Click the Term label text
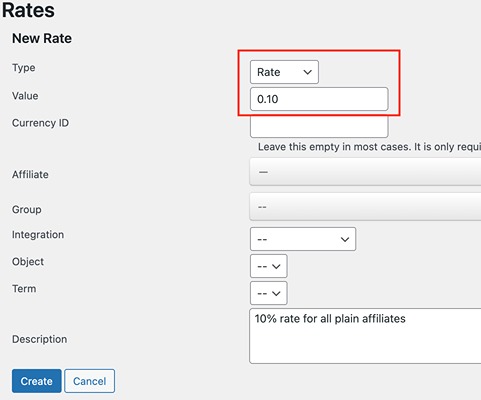 tap(24, 288)
